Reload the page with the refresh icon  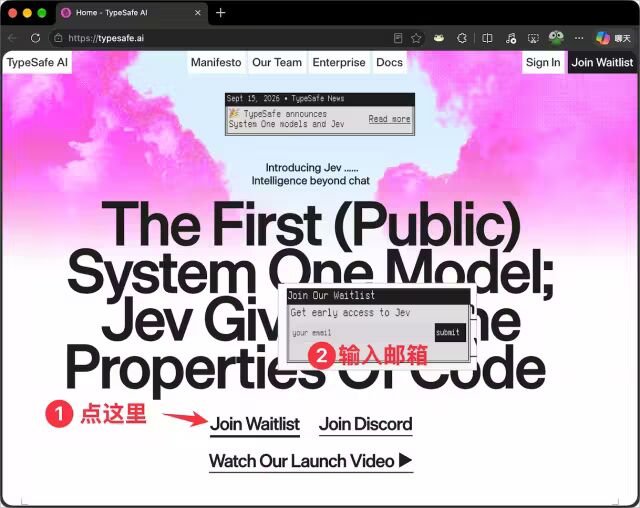36,38
